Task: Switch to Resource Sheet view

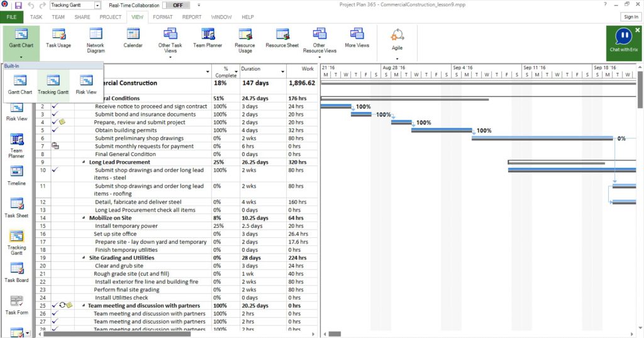Action: click(282, 38)
